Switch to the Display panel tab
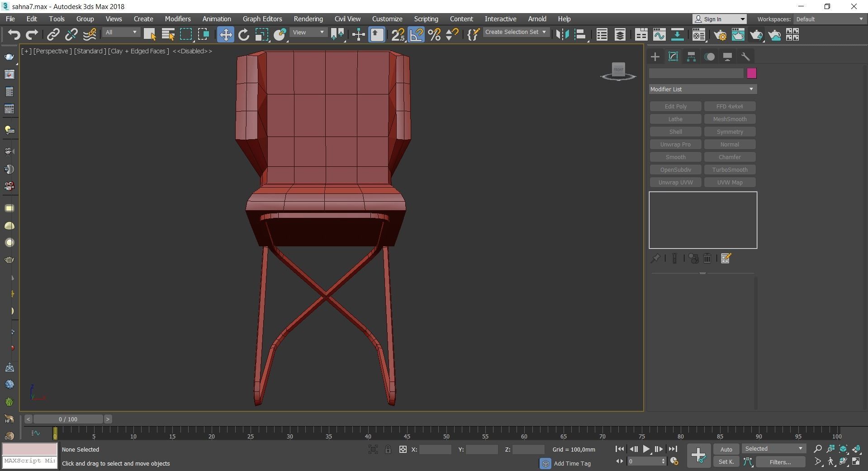868x471 pixels. click(x=727, y=57)
